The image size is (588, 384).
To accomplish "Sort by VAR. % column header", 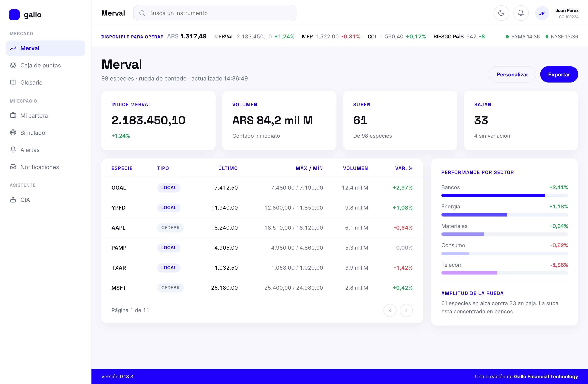I will pos(404,168).
